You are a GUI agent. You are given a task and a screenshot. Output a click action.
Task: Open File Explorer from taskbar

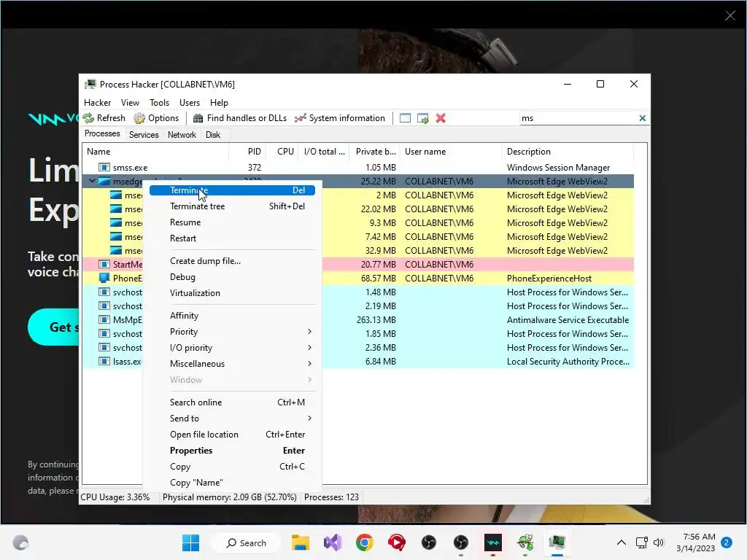click(x=301, y=542)
